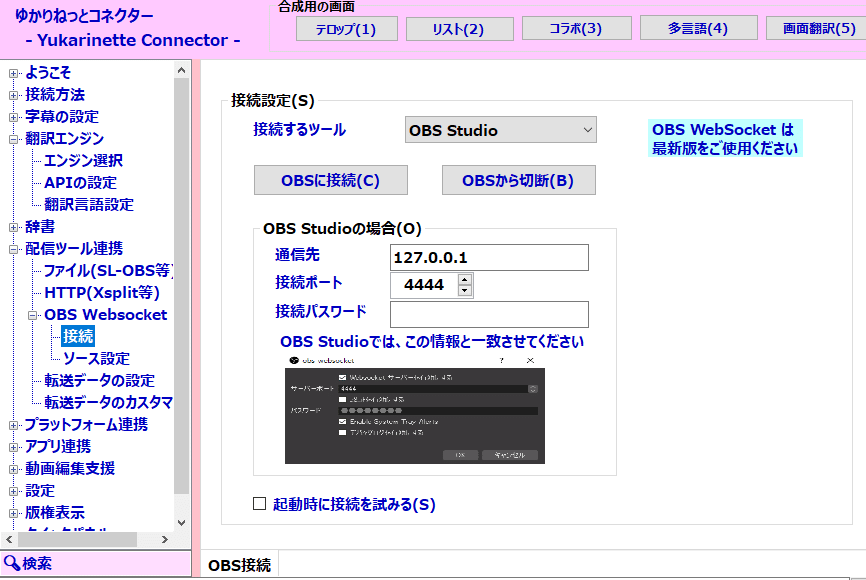Click the tree panel scroll down arrow
Image resolution: width=866 pixels, height=580 pixels.
(x=182, y=523)
